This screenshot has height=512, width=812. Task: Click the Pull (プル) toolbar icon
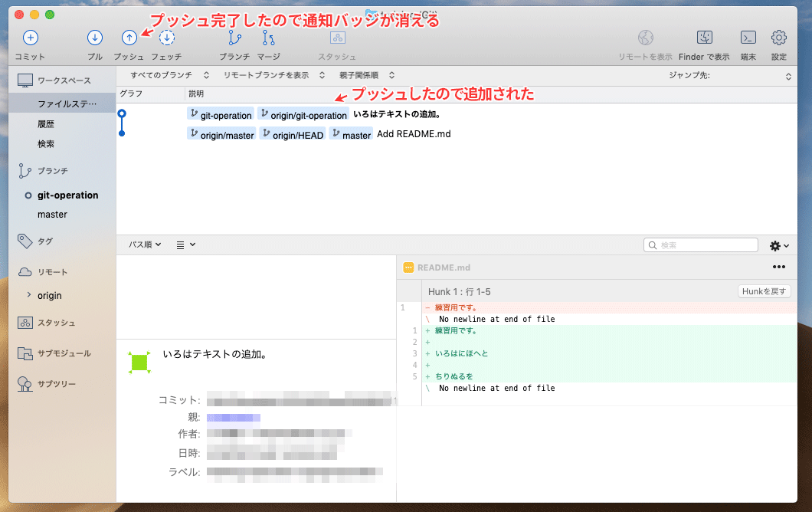point(95,38)
